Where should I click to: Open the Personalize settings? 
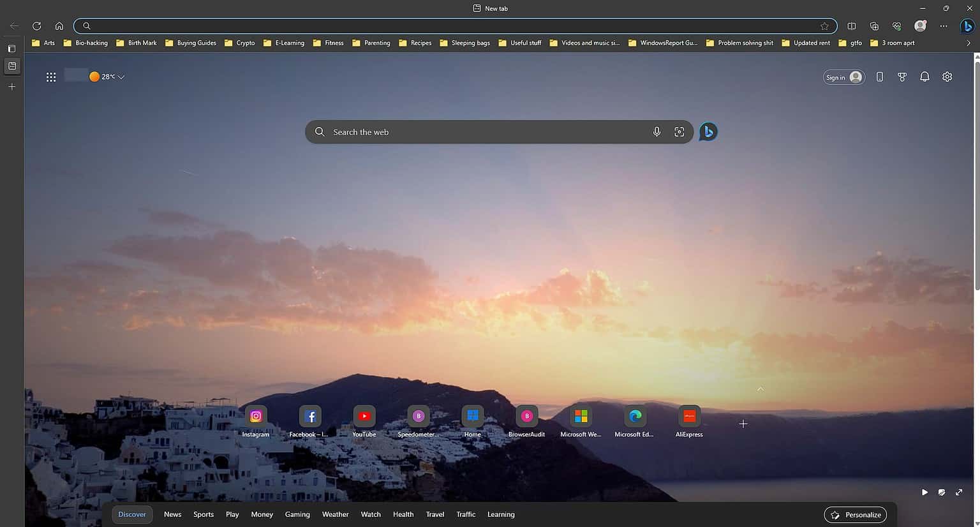click(855, 514)
